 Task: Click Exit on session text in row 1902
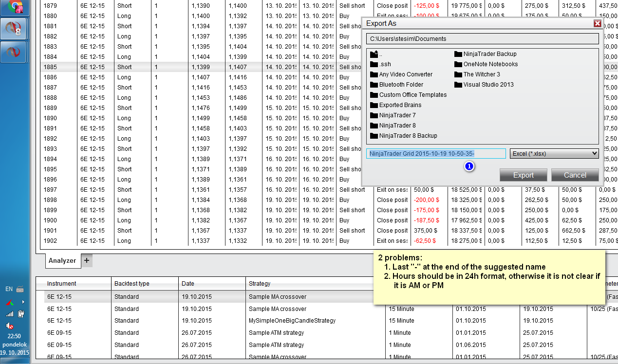coord(392,241)
